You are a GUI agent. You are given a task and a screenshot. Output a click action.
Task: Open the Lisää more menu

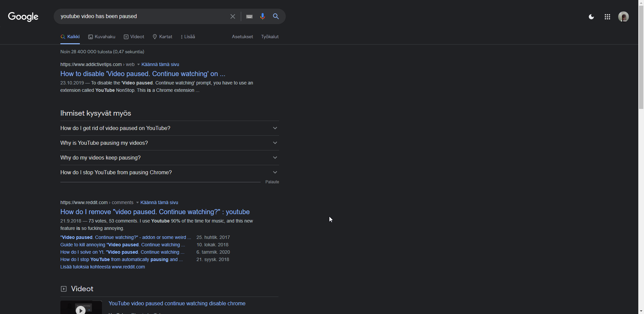point(188,37)
